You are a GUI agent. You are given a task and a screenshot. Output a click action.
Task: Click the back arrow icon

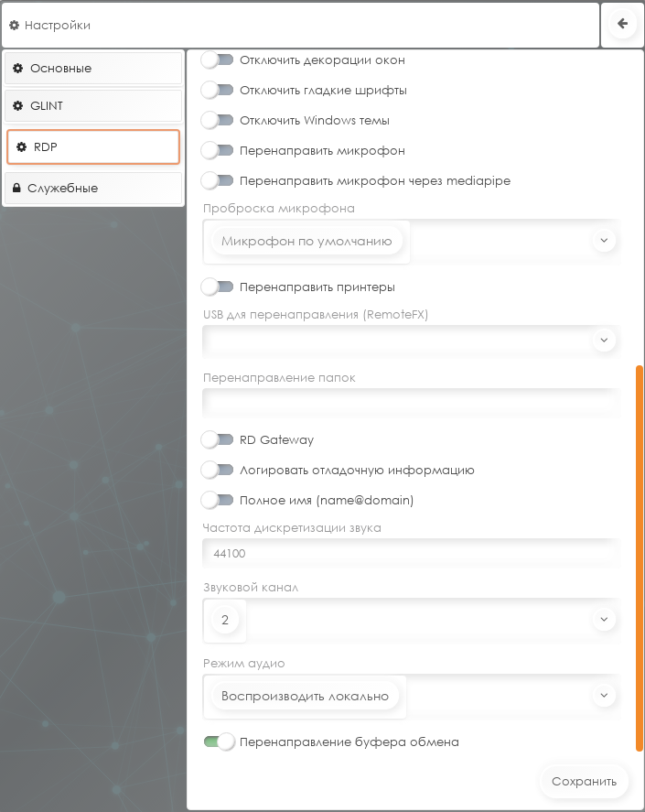[x=622, y=23]
